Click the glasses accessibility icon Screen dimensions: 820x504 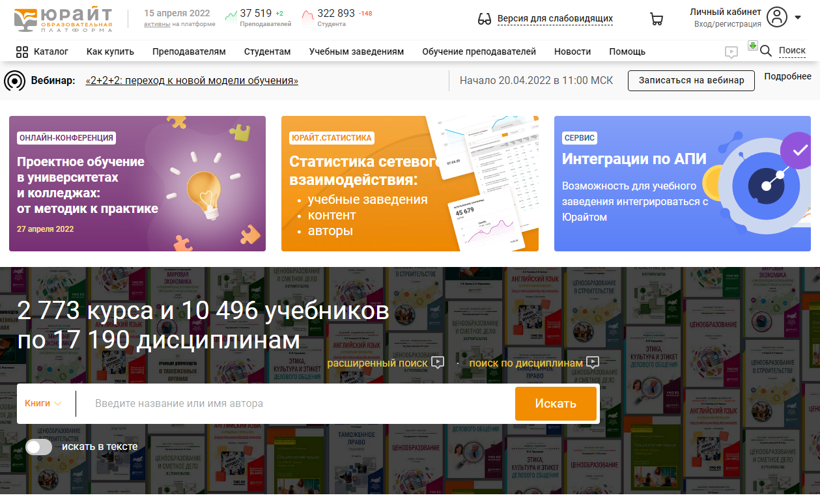(x=484, y=19)
